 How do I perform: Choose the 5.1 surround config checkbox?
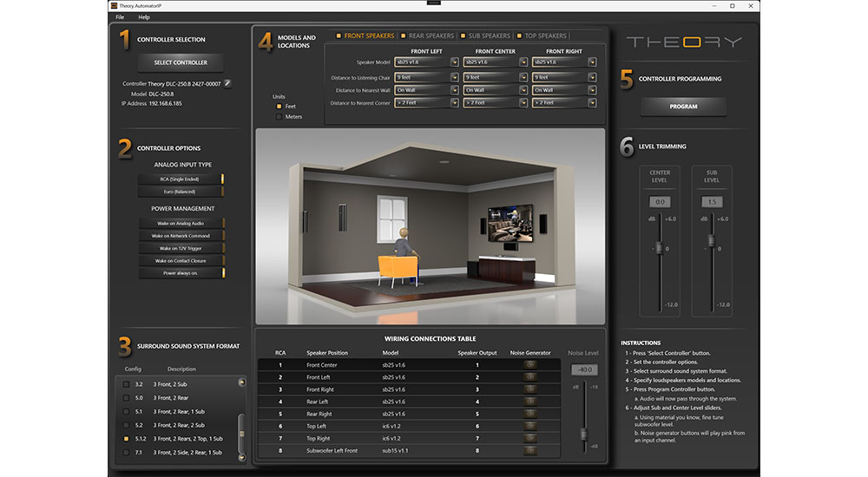coord(126,412)
